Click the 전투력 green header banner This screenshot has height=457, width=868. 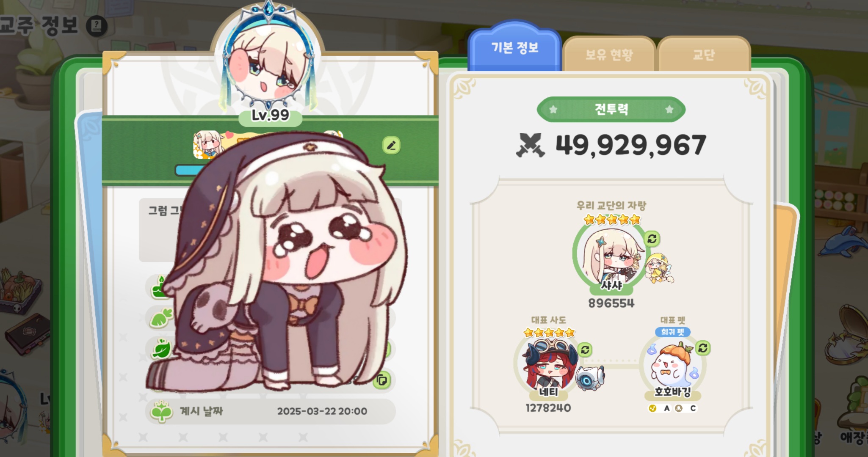coord(611,110)
